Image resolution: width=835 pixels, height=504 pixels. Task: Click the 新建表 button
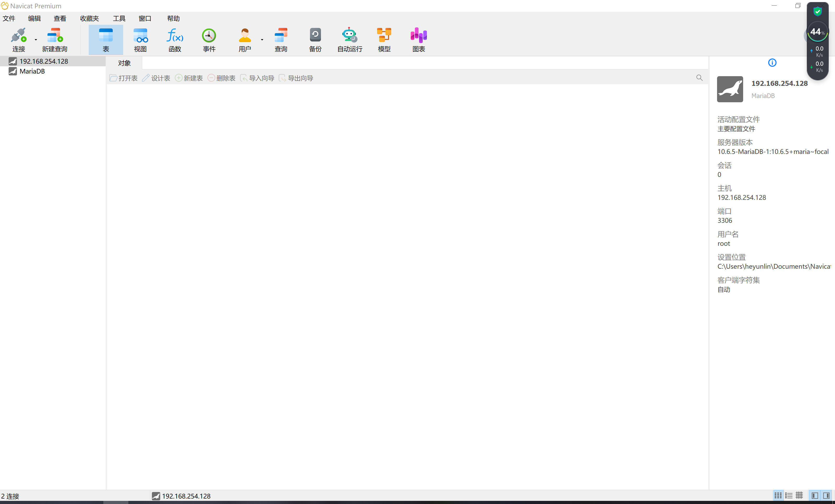pyautogui.click(x=189, y=78)
